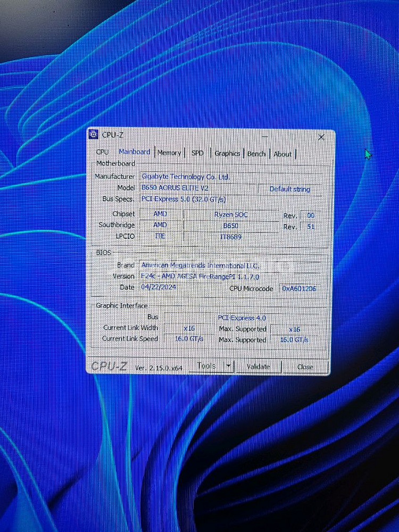Click BIOS date 04/22/2024
Viewport: 399px width, 532px height.
(x=159, y=287)
